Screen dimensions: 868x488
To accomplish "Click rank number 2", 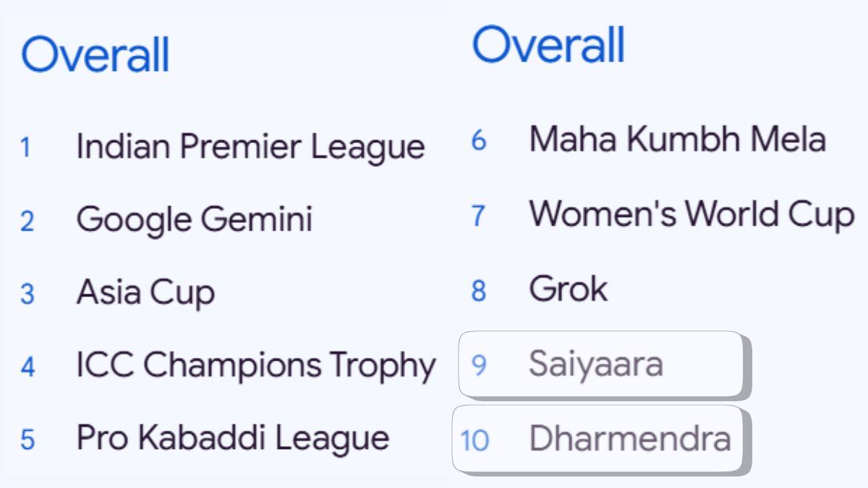I will pyautogui.click(x=27, y=221).
